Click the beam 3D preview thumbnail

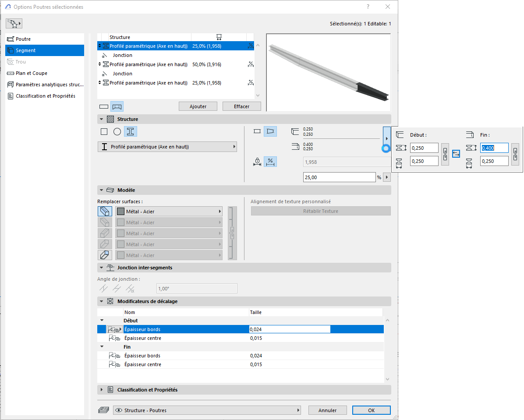click(x=329, y=73)
